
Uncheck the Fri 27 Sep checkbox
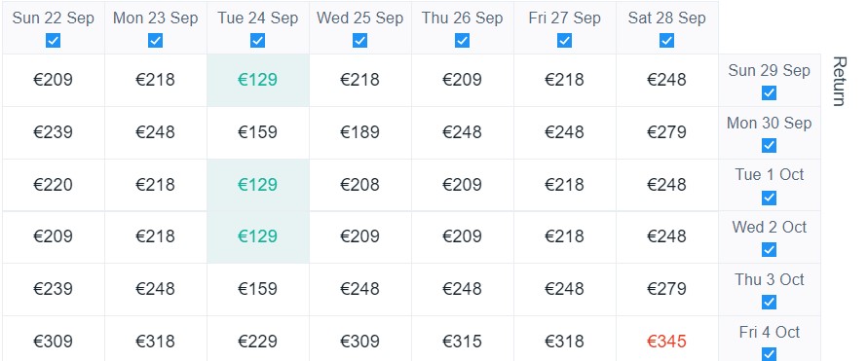564,40
